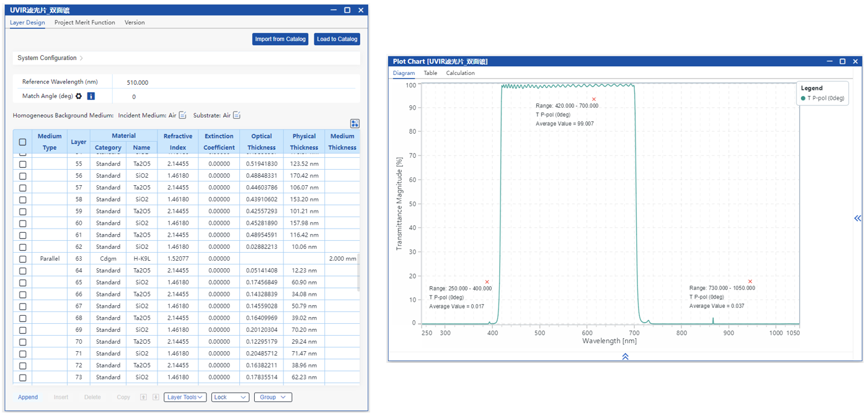Click the Append link below the table

tap(28, 398)
